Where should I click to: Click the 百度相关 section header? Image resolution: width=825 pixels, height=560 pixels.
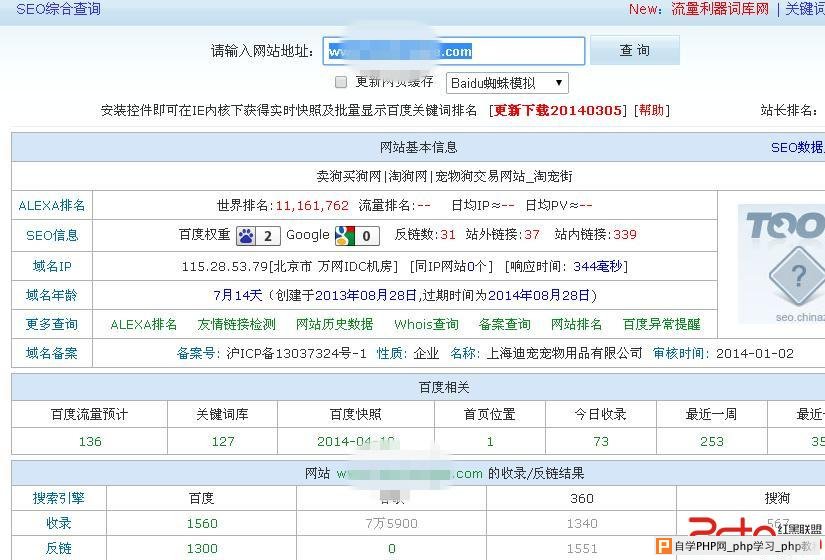[444, 387]
